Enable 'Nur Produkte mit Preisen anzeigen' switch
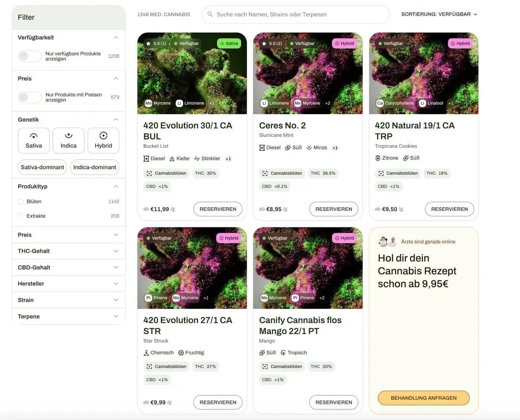Screen dimensions: 520x420 (29, 97)
